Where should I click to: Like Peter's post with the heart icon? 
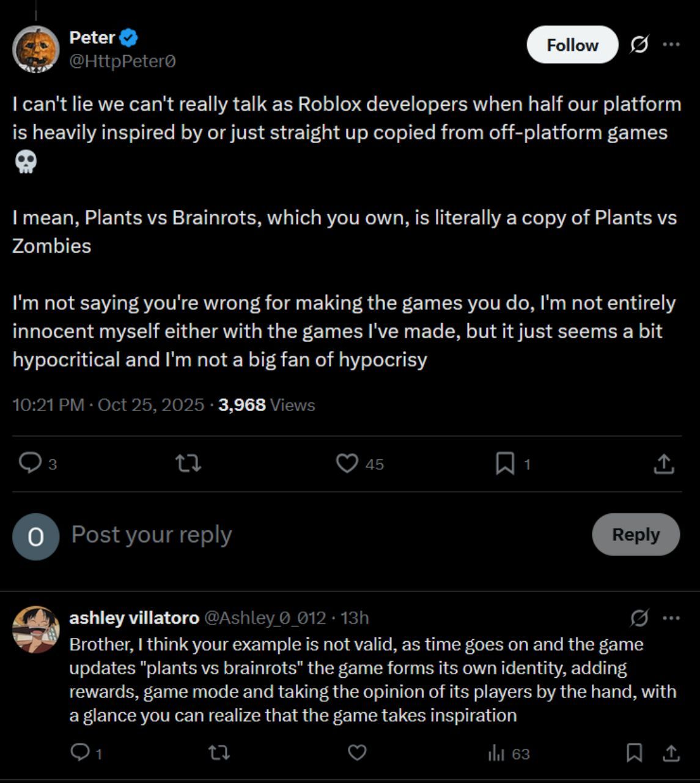click(347, 463)
